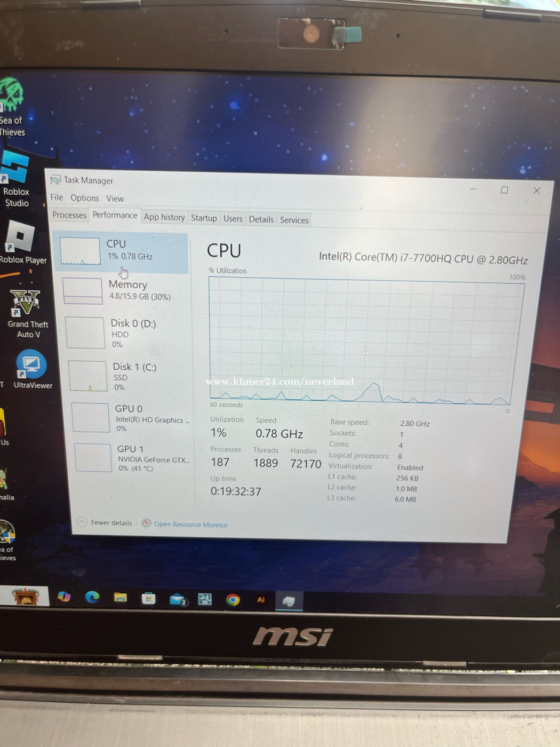Viewport: 560px width, 747px height.
Task: Click the Logical processors value 8
Action: pyautogui.click(x=400, y=456)
